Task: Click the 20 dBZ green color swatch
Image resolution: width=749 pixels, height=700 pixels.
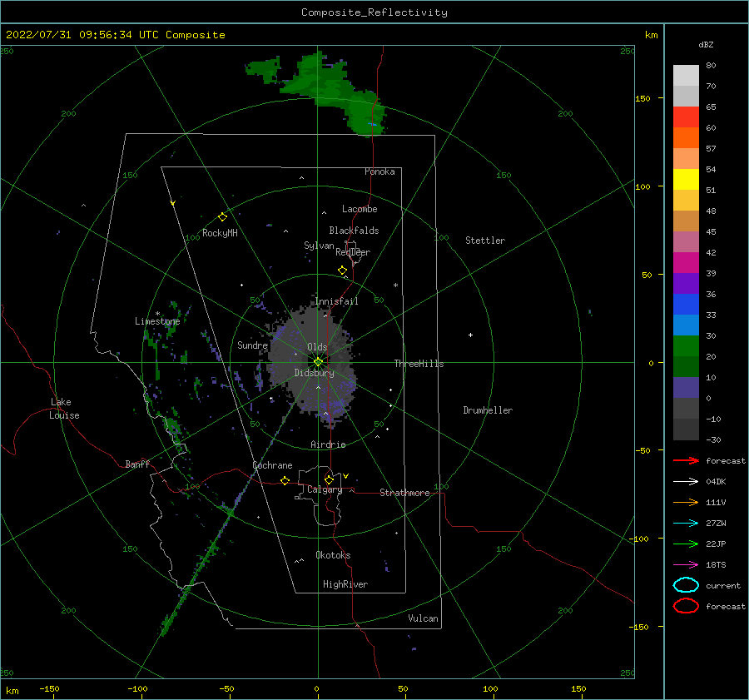Action: coord(686,345)
